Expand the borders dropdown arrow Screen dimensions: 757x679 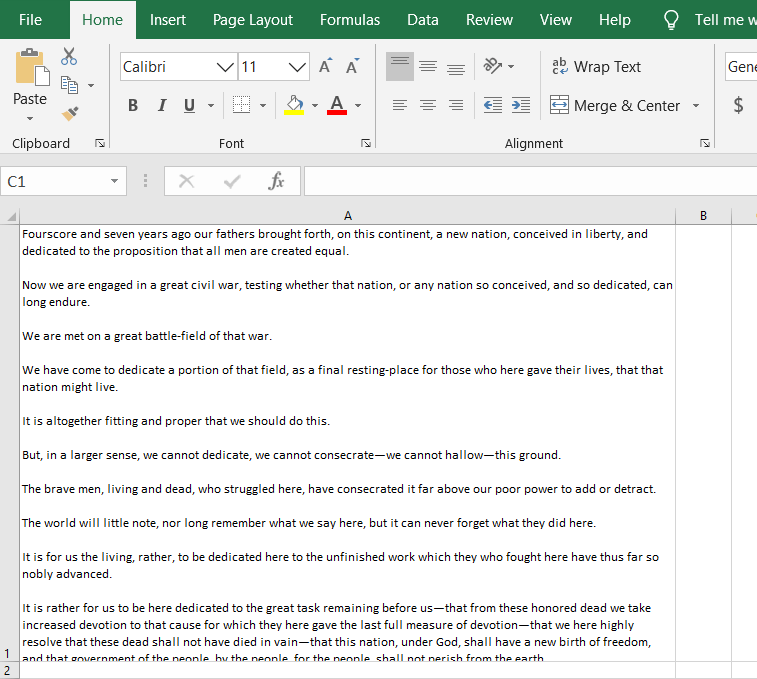263,105
